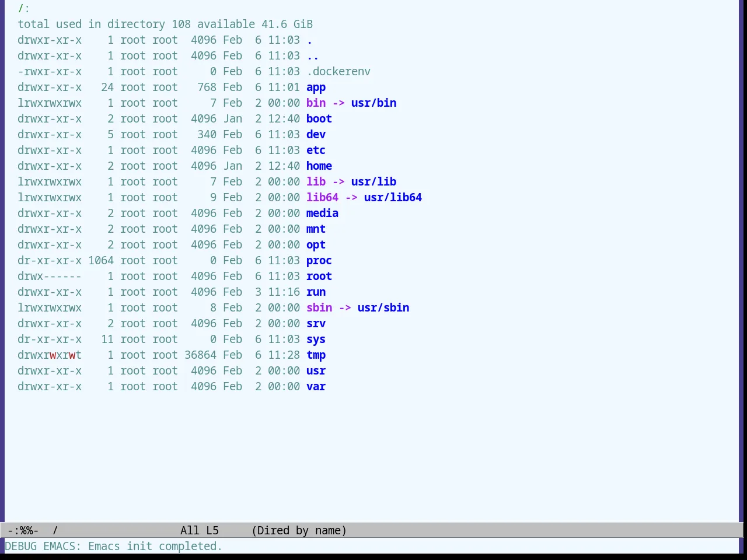The height and width of the screenshot is (560, 747).
Task: Click 'total used in directory 108' text
Action: (x=104, y=24)
